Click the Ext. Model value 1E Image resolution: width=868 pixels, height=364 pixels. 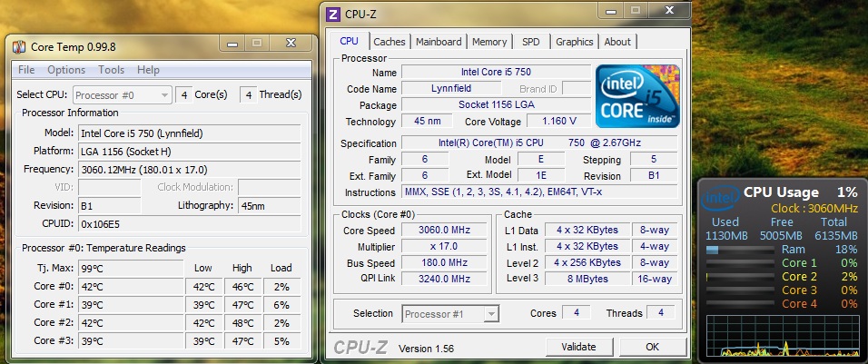[x=541, y=176]
